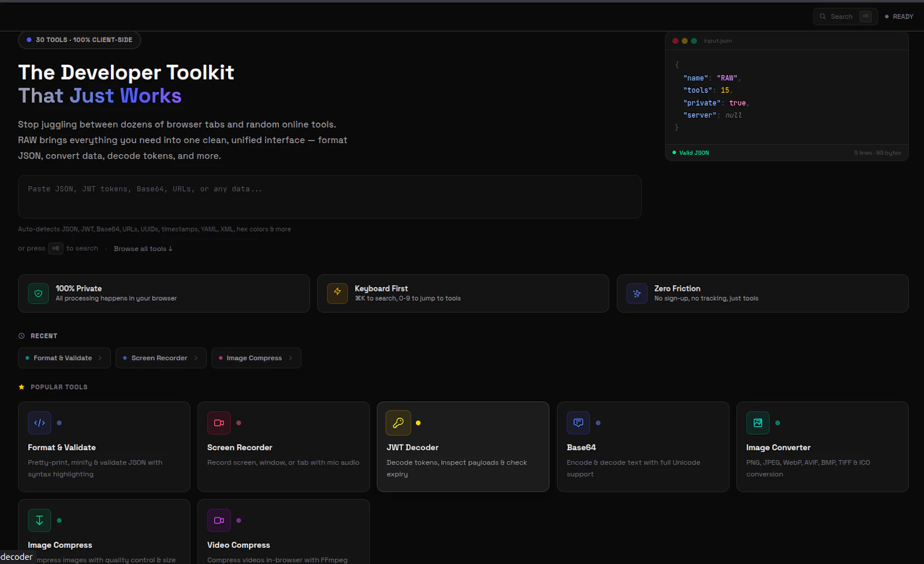Viewport: 924px width, 564px height.
Task: Click the yellow status dot on JWT Decoder card
Action: click(x=418, y=423)
